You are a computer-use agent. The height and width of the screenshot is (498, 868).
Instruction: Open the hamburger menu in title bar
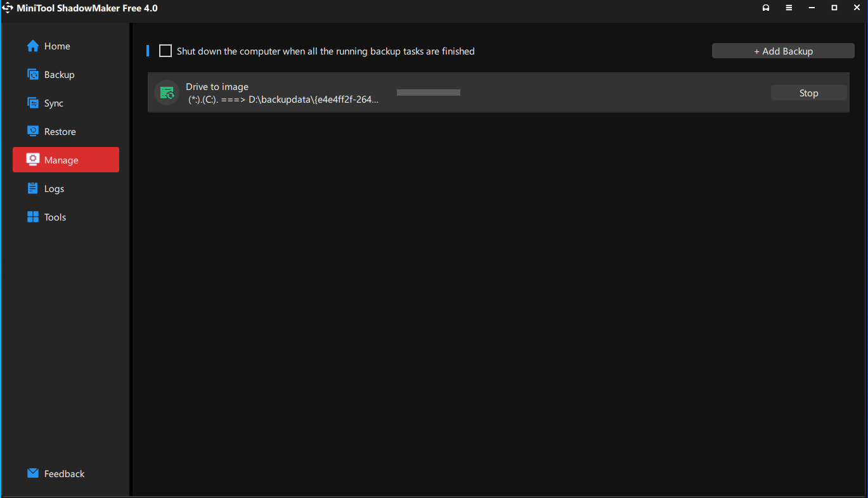(x=789, y=8)
